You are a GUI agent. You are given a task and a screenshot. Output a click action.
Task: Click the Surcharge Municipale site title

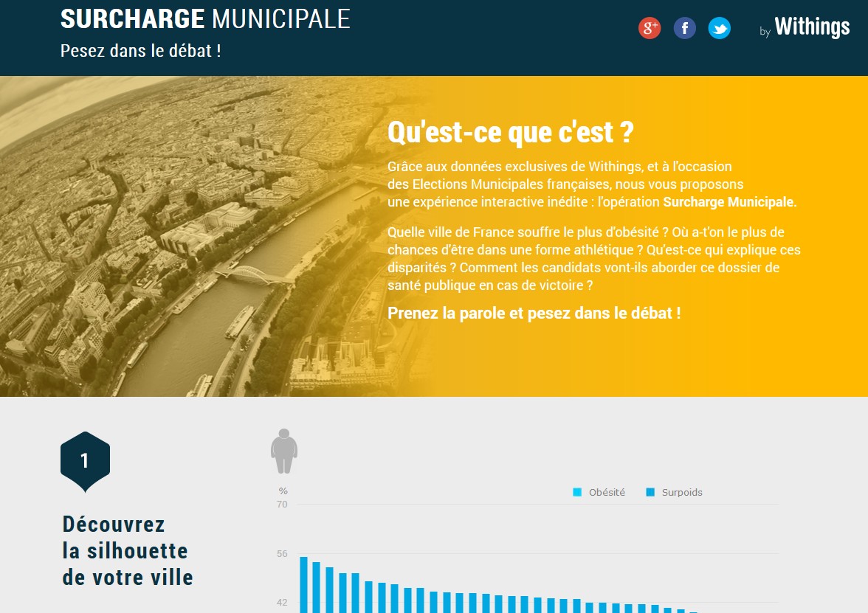(205, 19)
